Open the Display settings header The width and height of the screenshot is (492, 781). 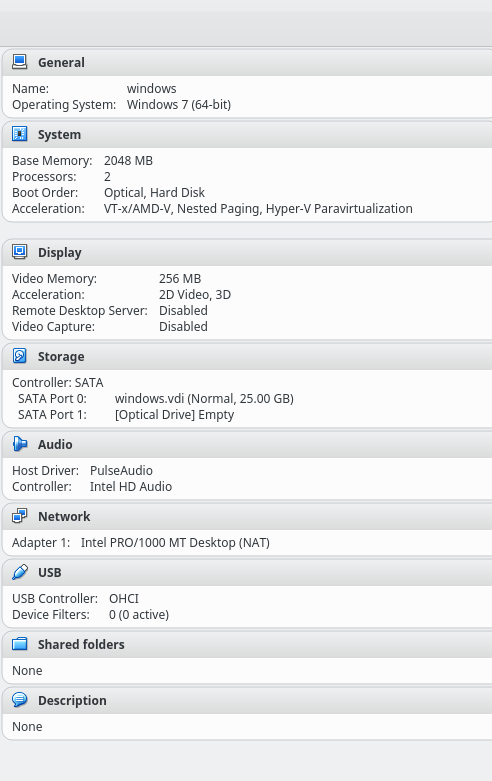pyautogui.click(x=60, y=253)
